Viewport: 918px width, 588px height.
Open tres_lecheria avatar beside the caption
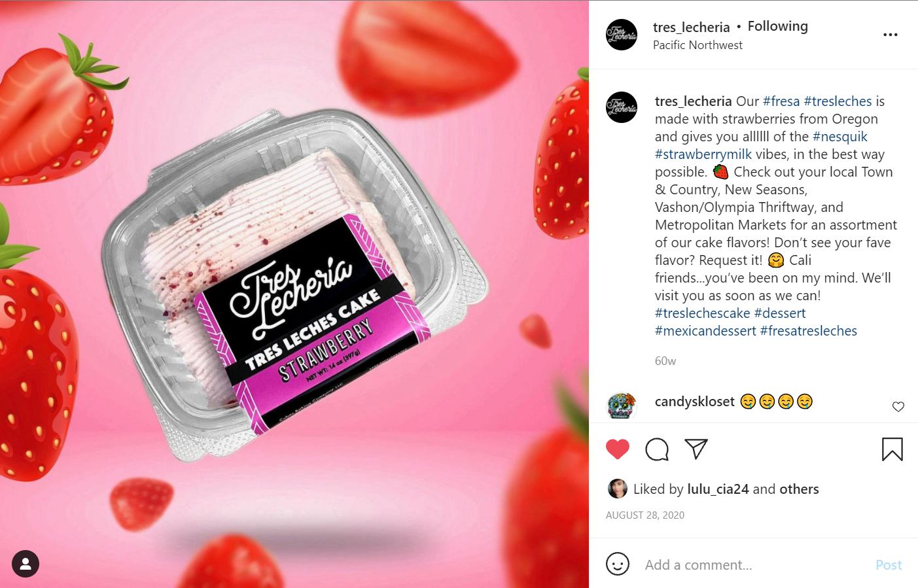point(622,107)
